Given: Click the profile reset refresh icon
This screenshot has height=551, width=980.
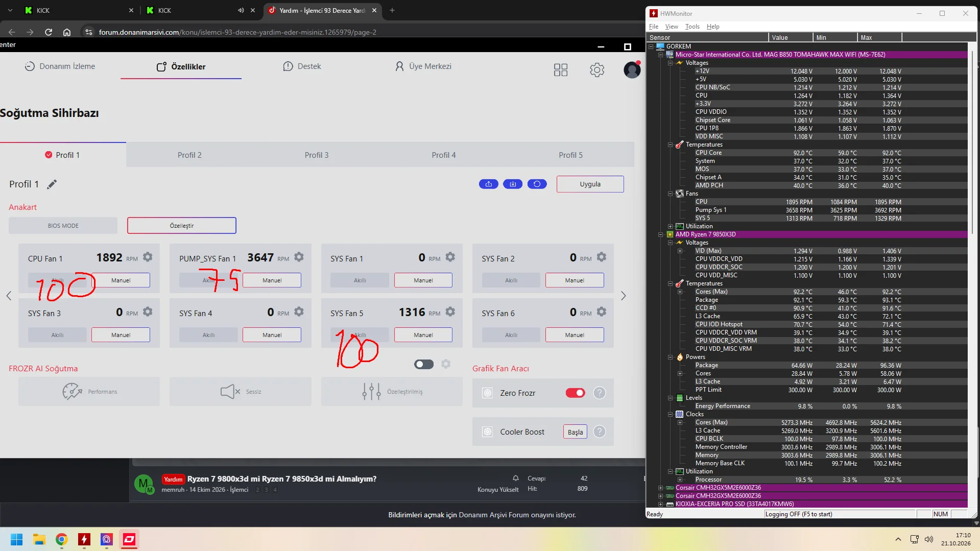Looking at the screenshot, I should [x=537, y=184].
